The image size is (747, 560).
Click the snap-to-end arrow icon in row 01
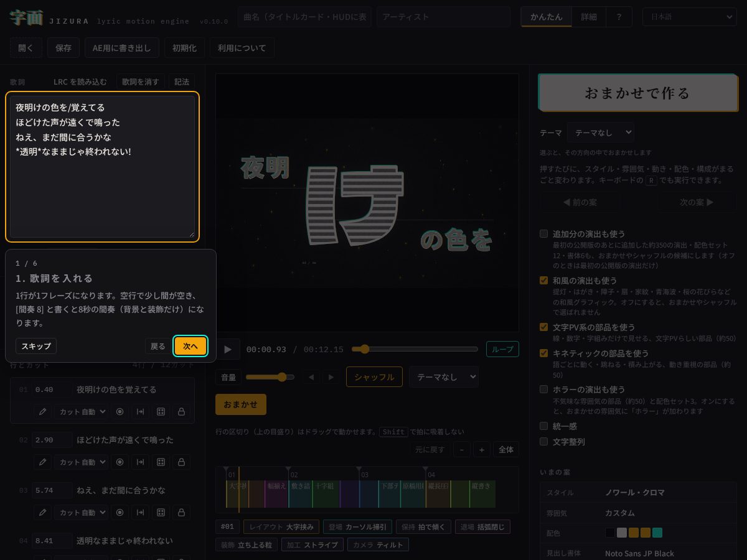click(x=141, y=412)
